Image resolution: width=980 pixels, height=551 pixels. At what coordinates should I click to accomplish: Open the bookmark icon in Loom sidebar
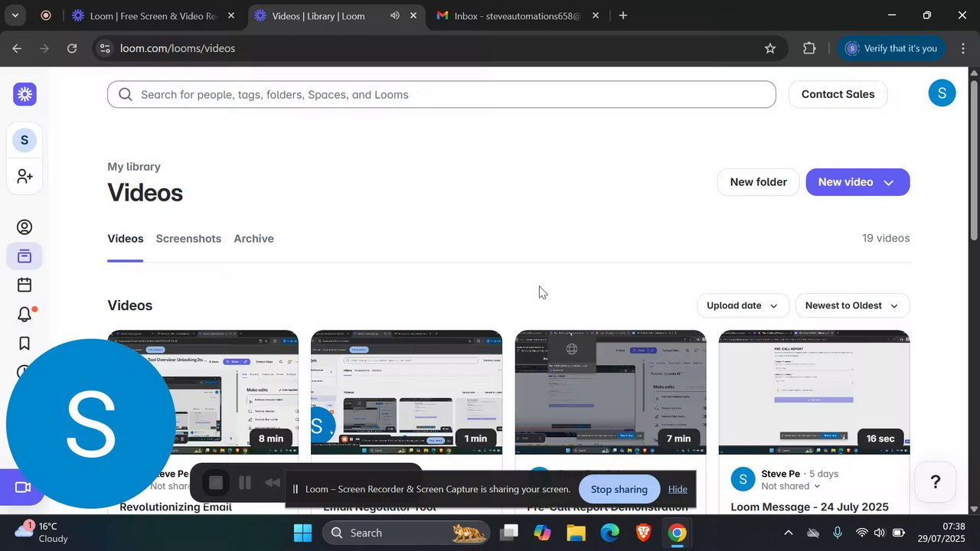coord(24,344)
